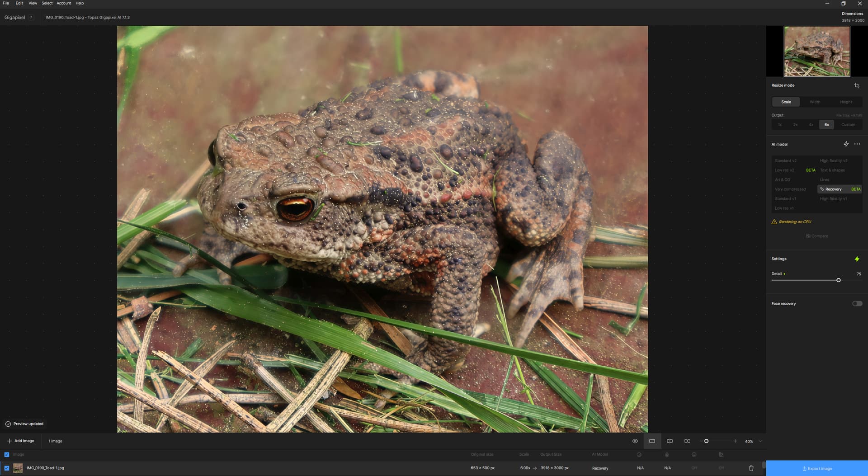This screenshot has height=476, width=868.
Task: Click the Detail slider handle
Action: click(838, 280)
